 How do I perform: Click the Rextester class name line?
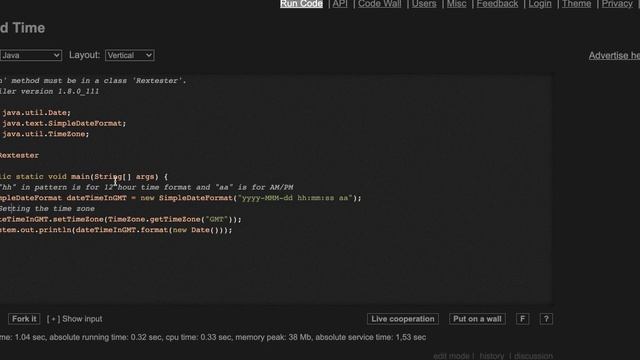tap(19, 156)
